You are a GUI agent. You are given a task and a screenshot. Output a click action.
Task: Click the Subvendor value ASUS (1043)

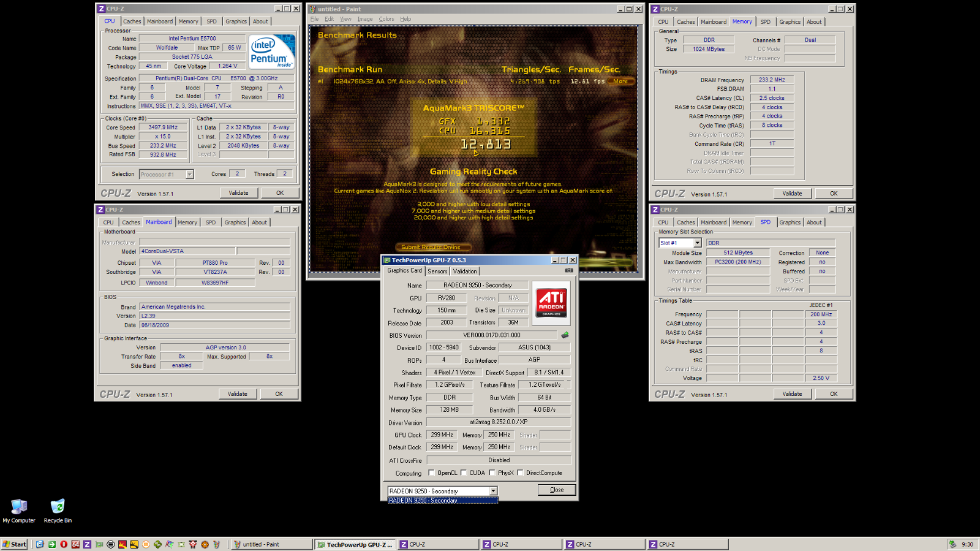pyautogui.click(x=535, y=348)
